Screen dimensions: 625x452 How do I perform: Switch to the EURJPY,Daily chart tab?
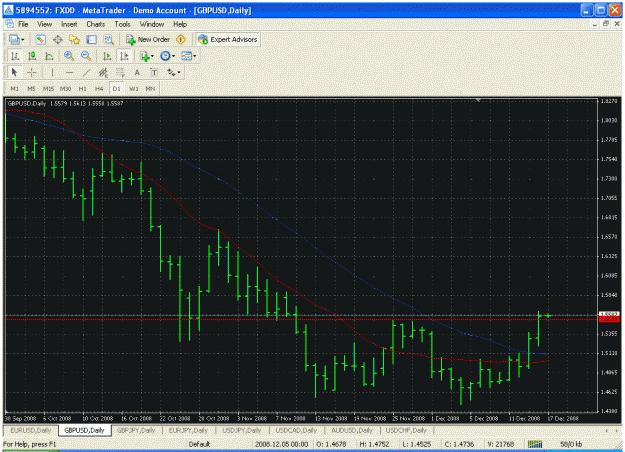tap(188, 430)
